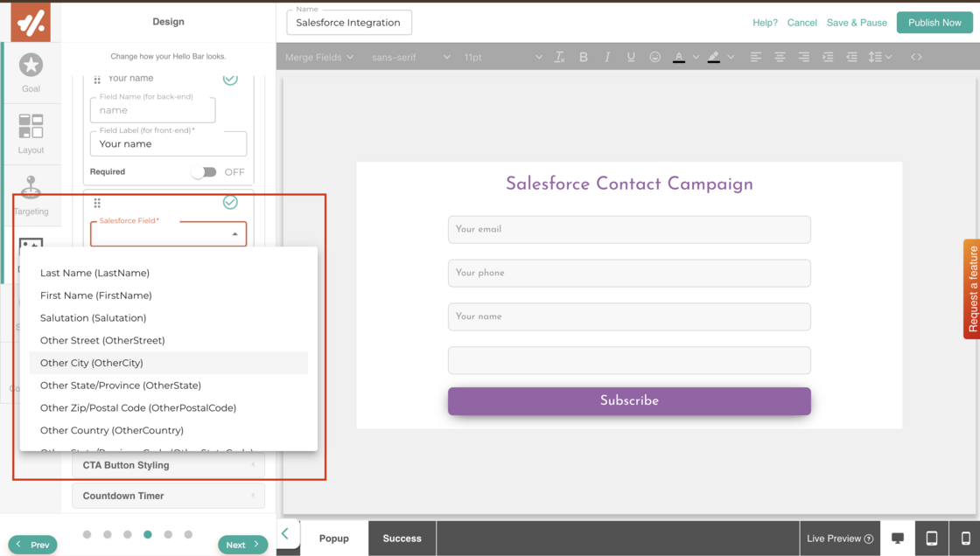Screen dimensions: 980x556
Task: Collapse the design panel with arrow
Action: click(285, 533)
